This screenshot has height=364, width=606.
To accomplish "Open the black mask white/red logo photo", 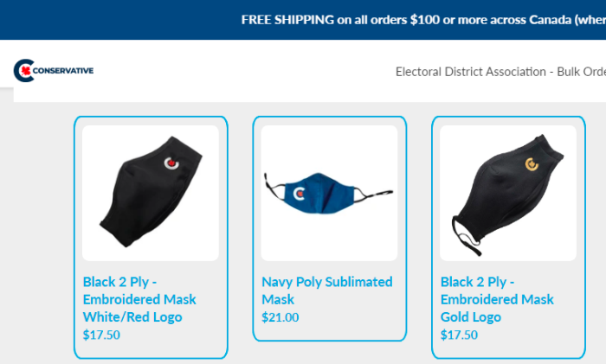I will click(151, 193).
